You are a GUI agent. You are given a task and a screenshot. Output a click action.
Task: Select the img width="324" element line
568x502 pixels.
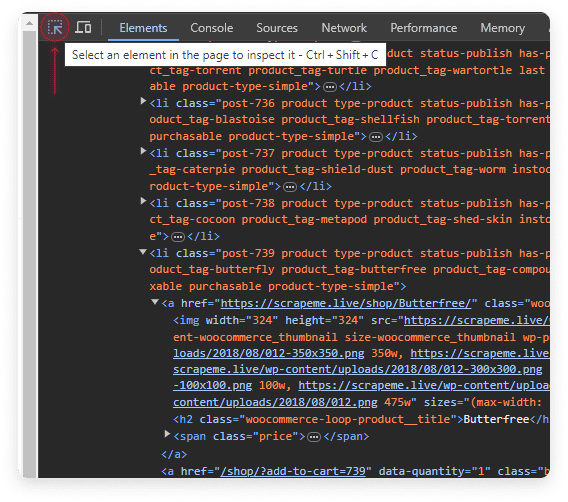[x=361, y=321]
